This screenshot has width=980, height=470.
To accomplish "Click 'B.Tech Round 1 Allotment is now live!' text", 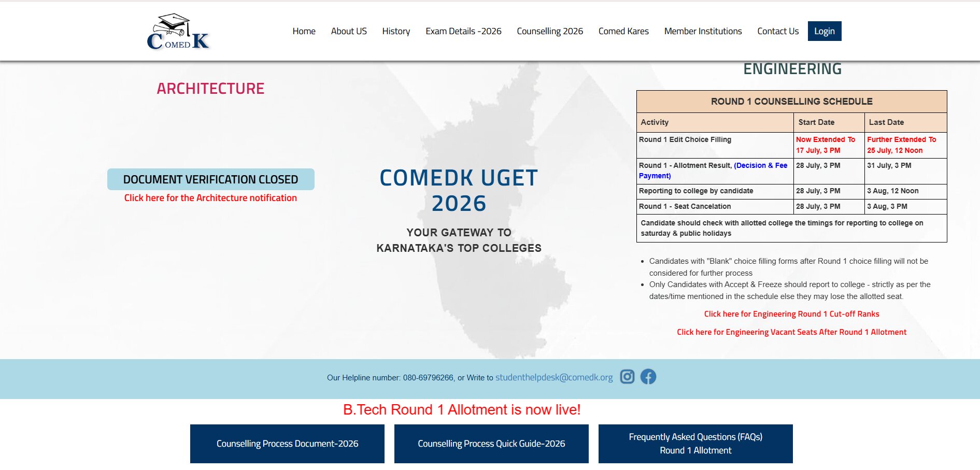I will (462, 410).
